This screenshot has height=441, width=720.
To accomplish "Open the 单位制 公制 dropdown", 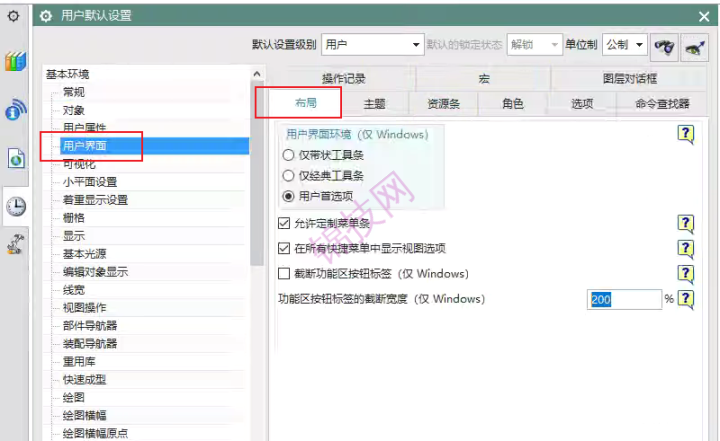I will point(625,45).
